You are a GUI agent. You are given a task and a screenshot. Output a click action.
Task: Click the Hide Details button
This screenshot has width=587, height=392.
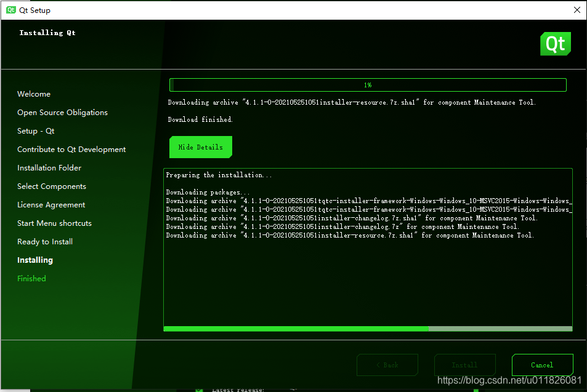coord(201,147)
